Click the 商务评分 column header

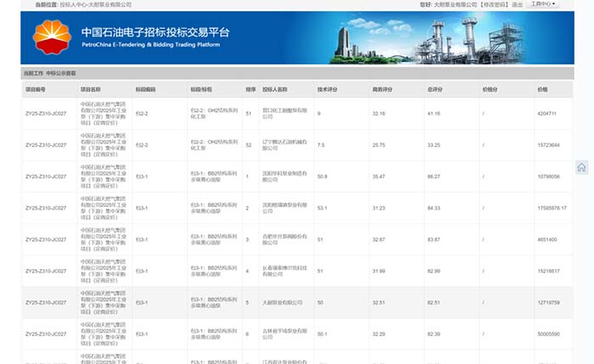[x=382, y=89]
